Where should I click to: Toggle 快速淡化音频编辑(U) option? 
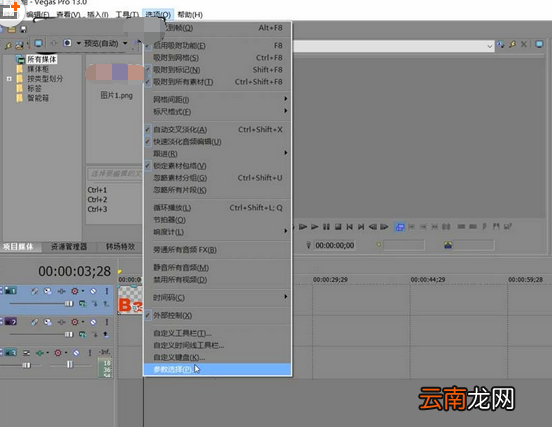[217, 142]
